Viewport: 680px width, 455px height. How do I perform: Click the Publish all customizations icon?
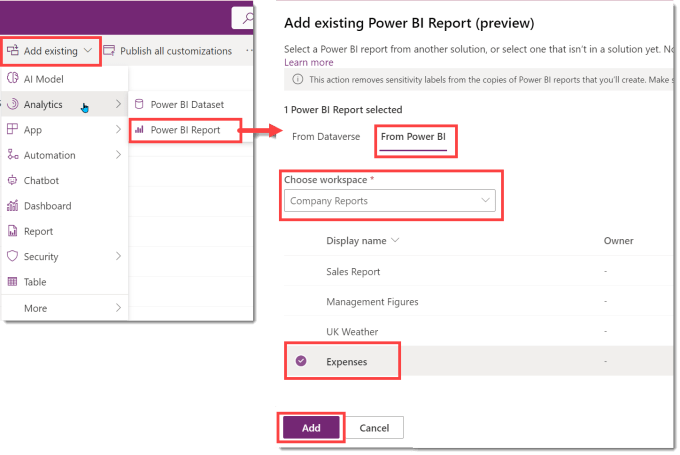tap(109, 51)
